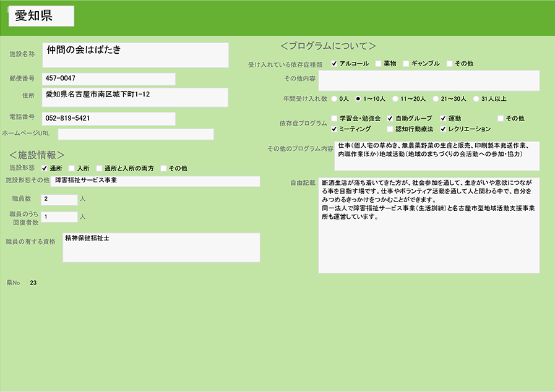Toggle the ミーティング checkbox

pyautogui.click(x=335, y=129)
